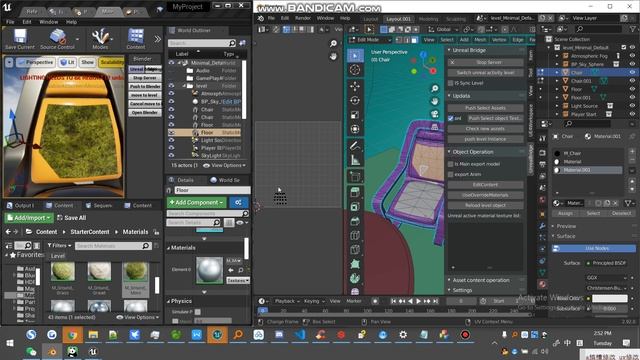640x360 pixels.
Task: Click the Show button in Unreal viewport
Action: [87, 62]
